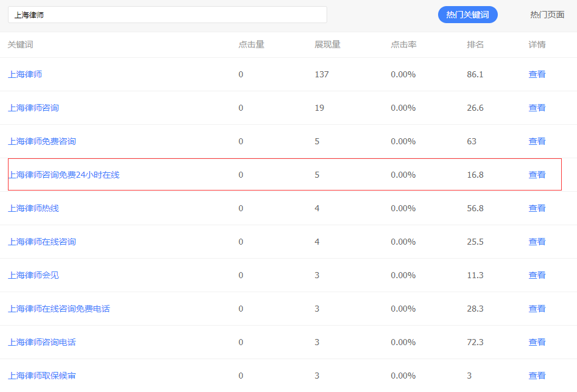577x392 pixels.
Task: Click 查看 for 上海律师咨询电话 row
Action: click(x=537, y=342)
